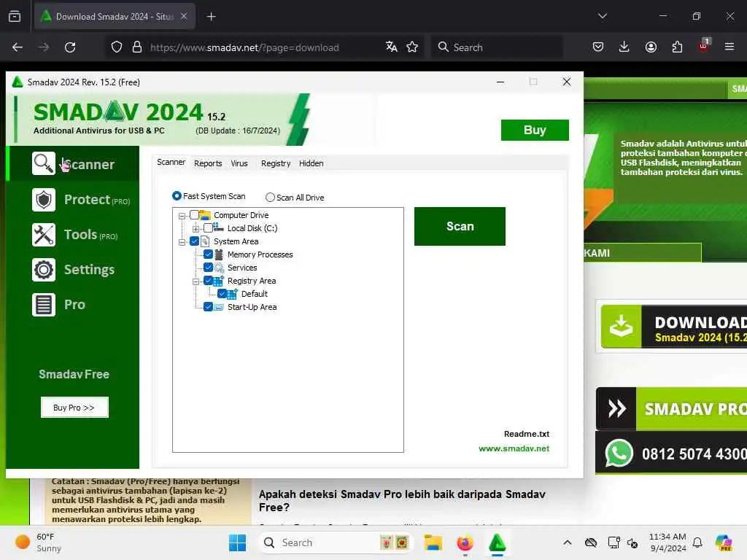Click the Firefox reload page icon
This screenshot has width=747, height=560.
click(70, 47)
